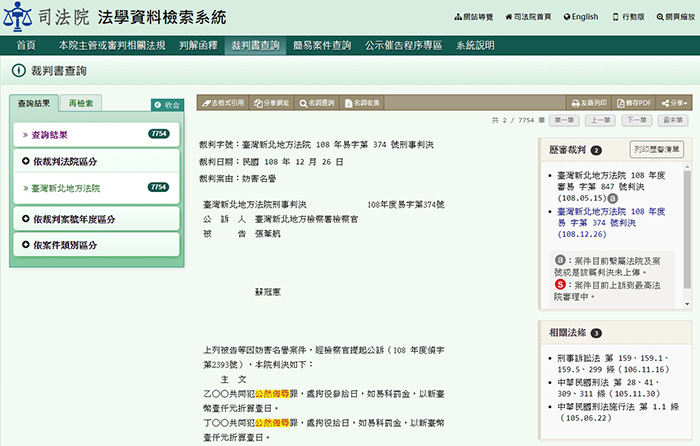Open 審易字第 847 號判決 link
The image size is (700, 446).
612,186
